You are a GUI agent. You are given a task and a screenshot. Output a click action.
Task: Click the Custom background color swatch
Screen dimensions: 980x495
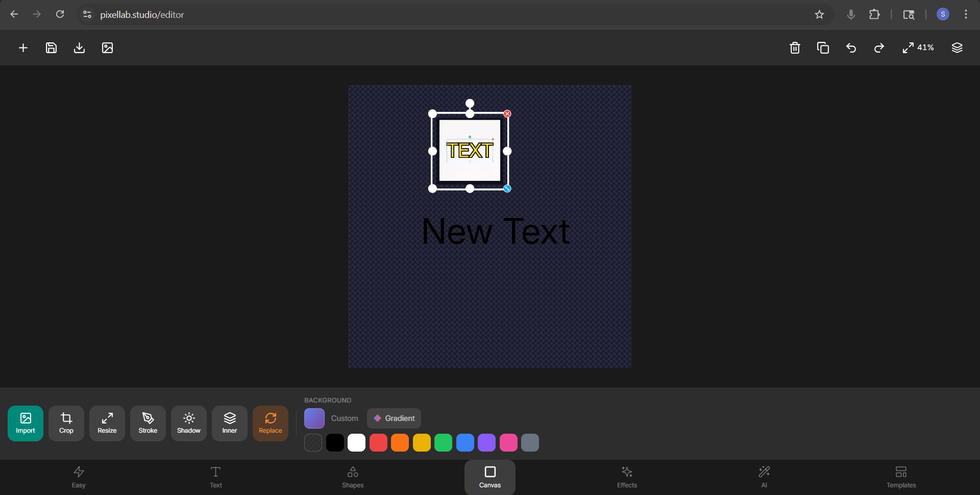pos(314,418)
